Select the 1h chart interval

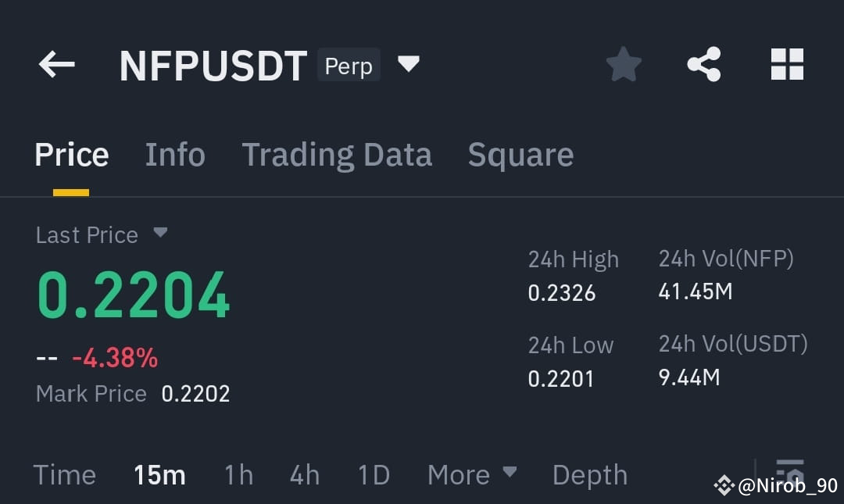point(238,475)
